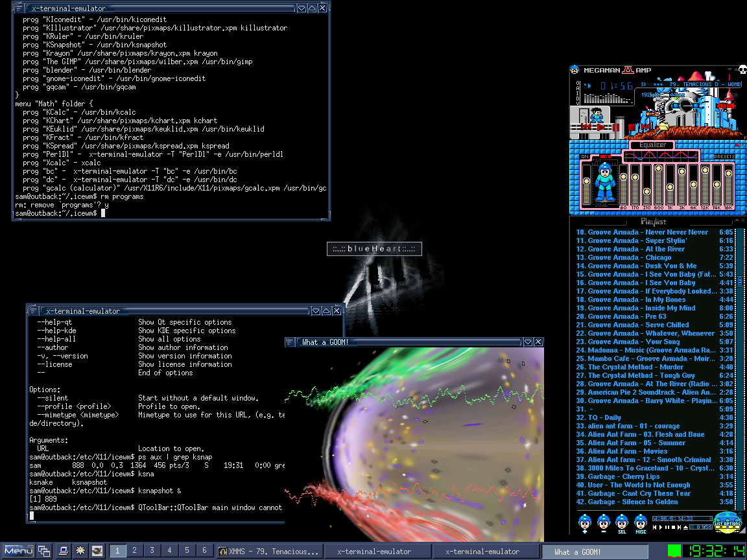This screenshot has width=747, height=560.
Task: Toggle the equalizer AUTO button
Action: pos(605,157)
